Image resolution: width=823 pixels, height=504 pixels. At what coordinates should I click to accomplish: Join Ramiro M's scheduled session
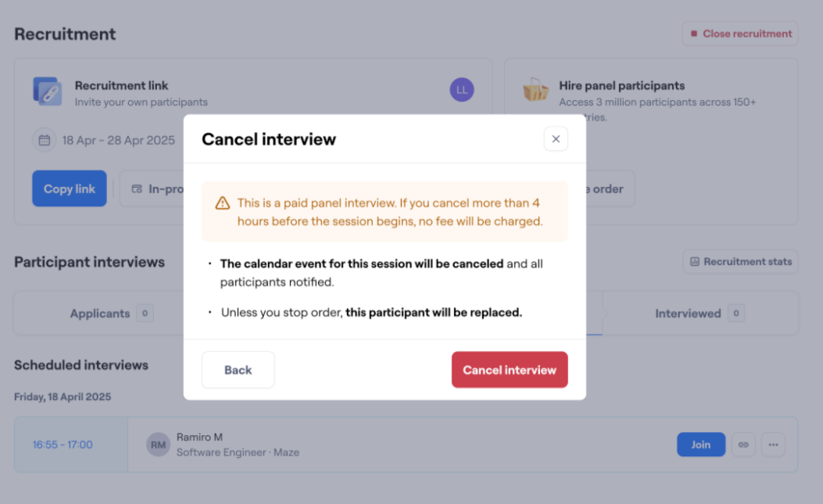(x=700, y=444)
